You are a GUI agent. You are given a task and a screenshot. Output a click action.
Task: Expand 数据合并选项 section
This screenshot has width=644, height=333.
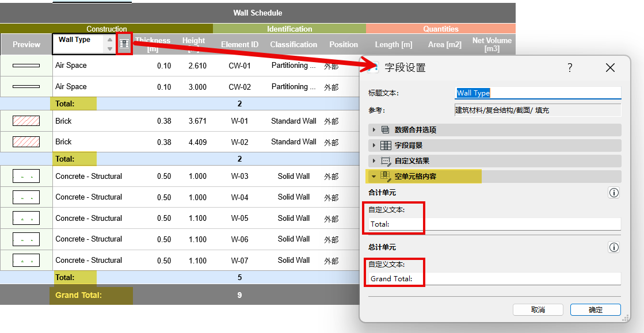tap(494, 130)
